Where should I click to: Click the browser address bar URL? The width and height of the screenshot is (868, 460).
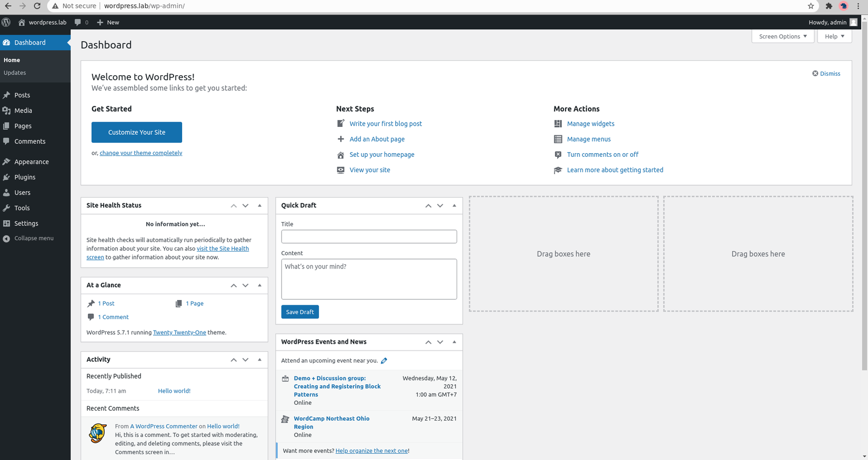click(144, 6)
